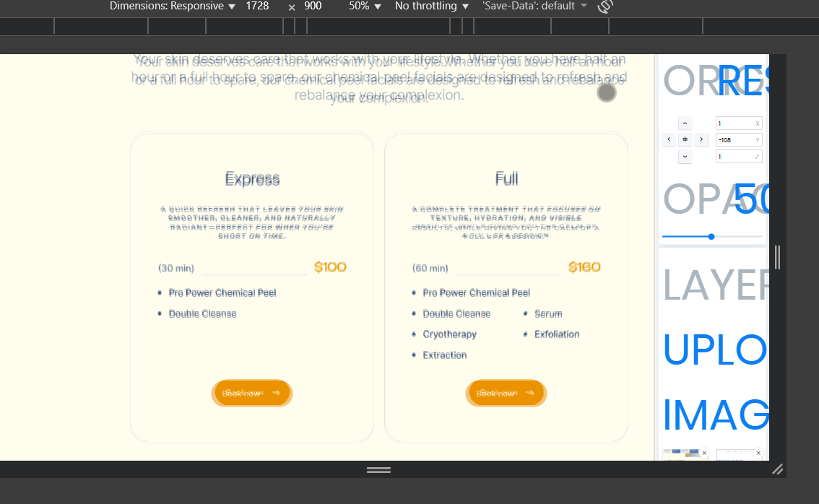Click the Y position field showing -108
819x504 pixels.
(739, 140)
